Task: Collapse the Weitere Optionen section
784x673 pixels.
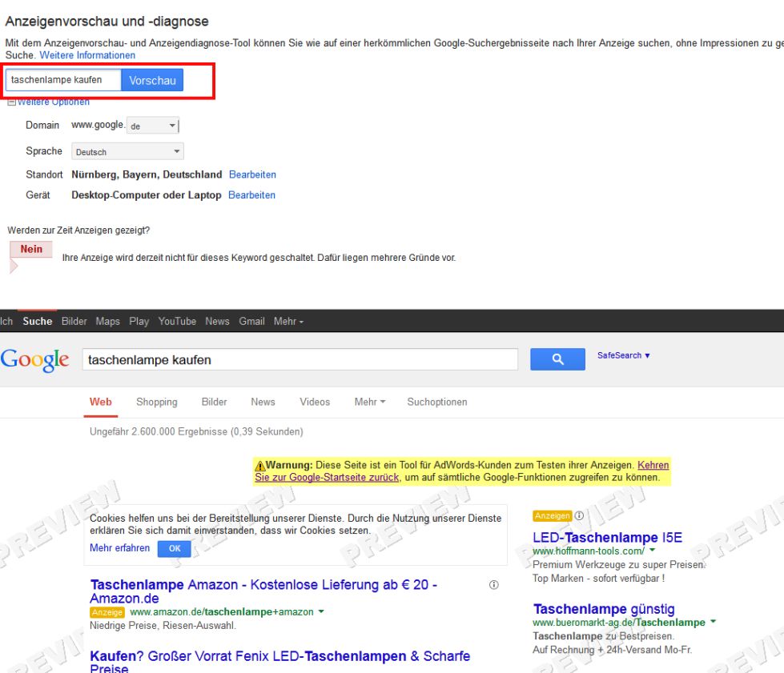Action: point(49,102)
